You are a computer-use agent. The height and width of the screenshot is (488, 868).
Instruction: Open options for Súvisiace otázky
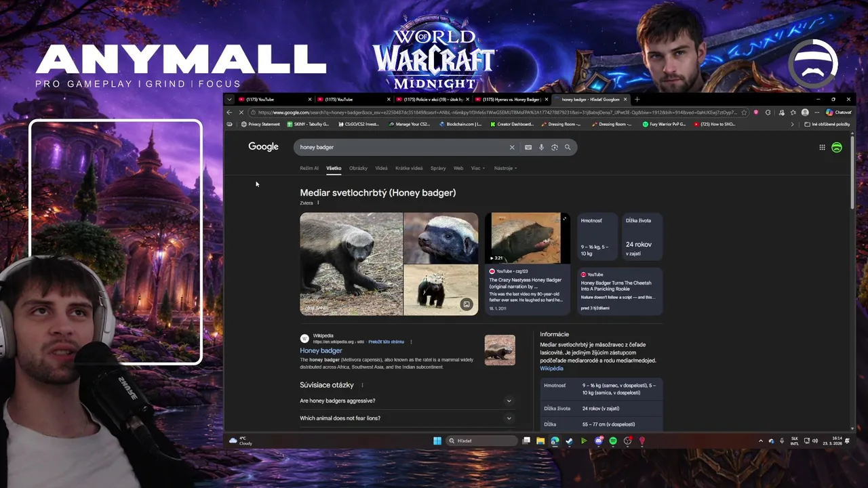(x=362, y=385)
